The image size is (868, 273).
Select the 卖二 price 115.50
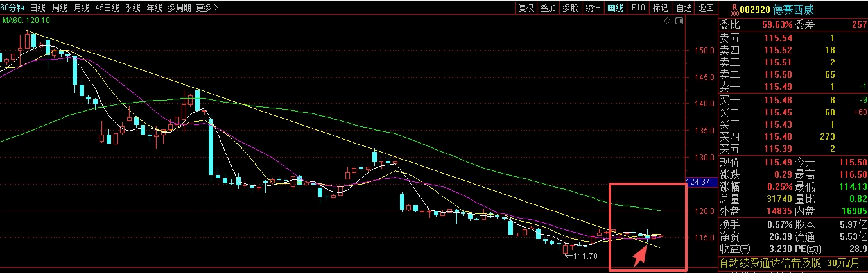pos(778,74)
